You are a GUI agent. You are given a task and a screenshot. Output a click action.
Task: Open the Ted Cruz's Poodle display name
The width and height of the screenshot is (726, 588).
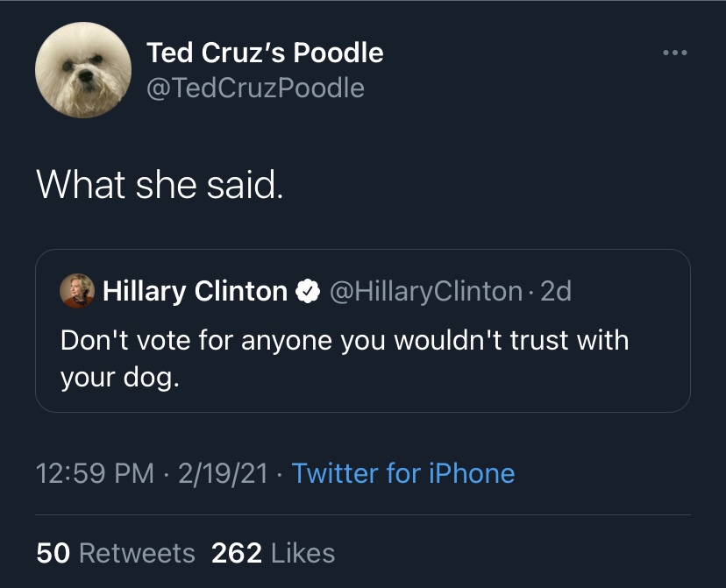point(265,53)
